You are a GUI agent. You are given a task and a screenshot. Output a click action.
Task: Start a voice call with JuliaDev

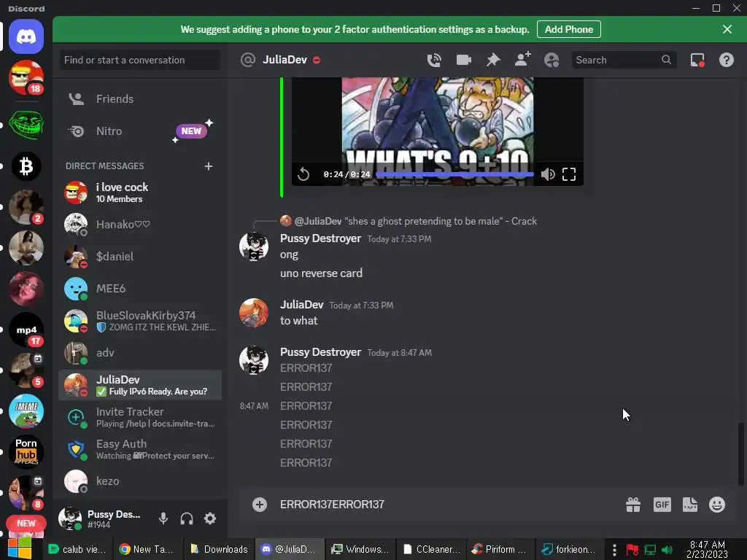(434, 60)
